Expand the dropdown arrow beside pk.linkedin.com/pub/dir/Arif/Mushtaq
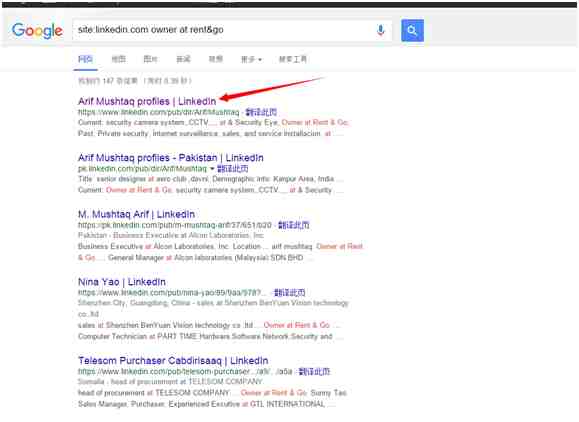 tap(212, 169)
